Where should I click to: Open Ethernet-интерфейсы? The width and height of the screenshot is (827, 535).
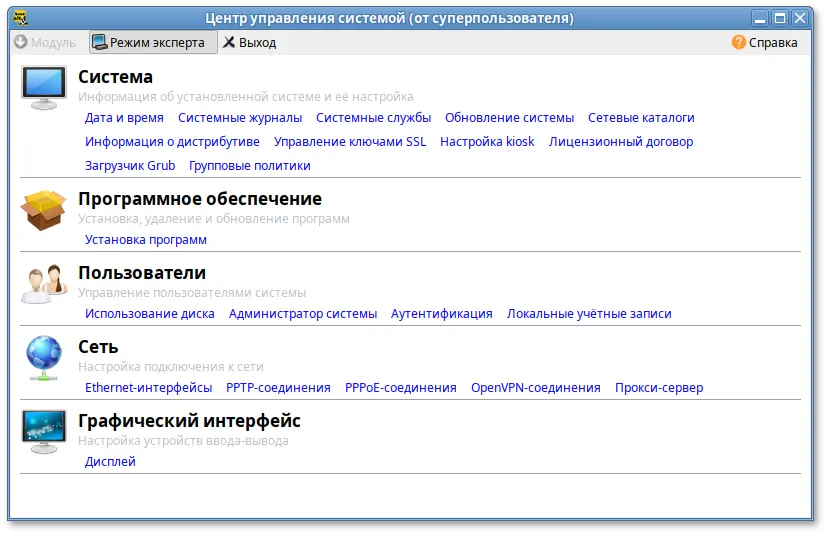(x=149, y=388)
